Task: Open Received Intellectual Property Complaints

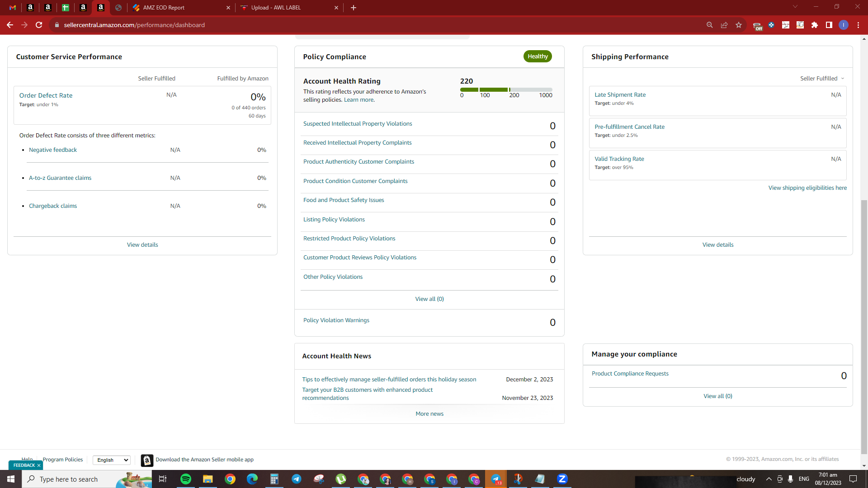Action: click(x=358, y=143)
